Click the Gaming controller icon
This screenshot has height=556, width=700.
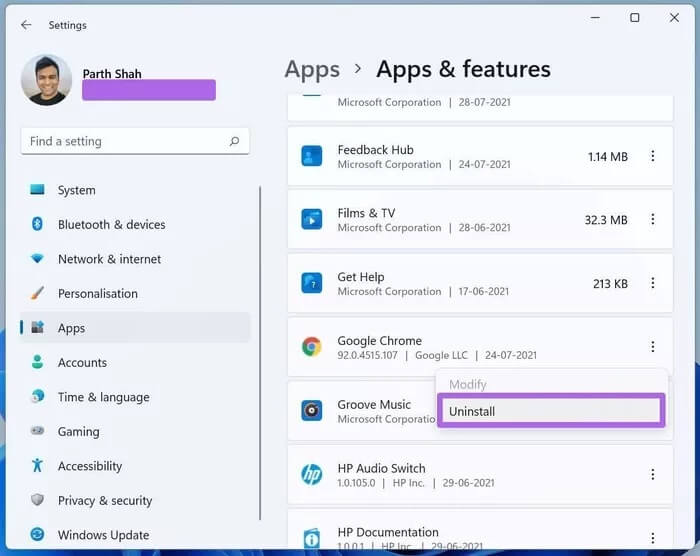point(38,431)
